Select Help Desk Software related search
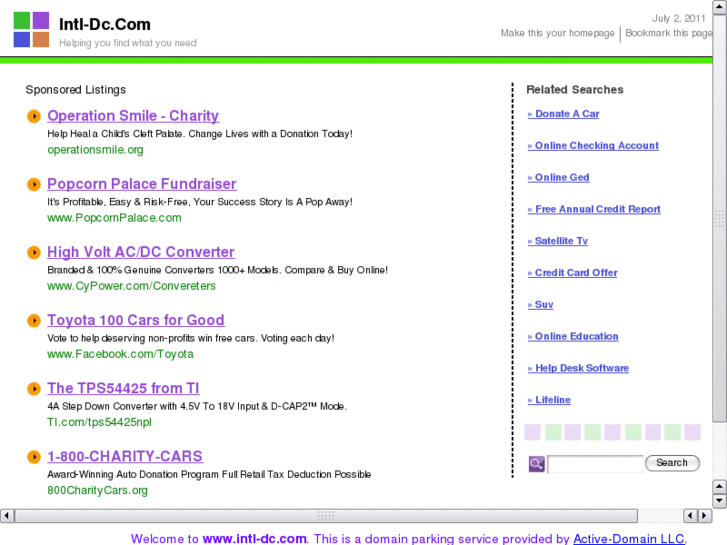The height and width of the screenshot is (545, 727). [x=578, y=368]
